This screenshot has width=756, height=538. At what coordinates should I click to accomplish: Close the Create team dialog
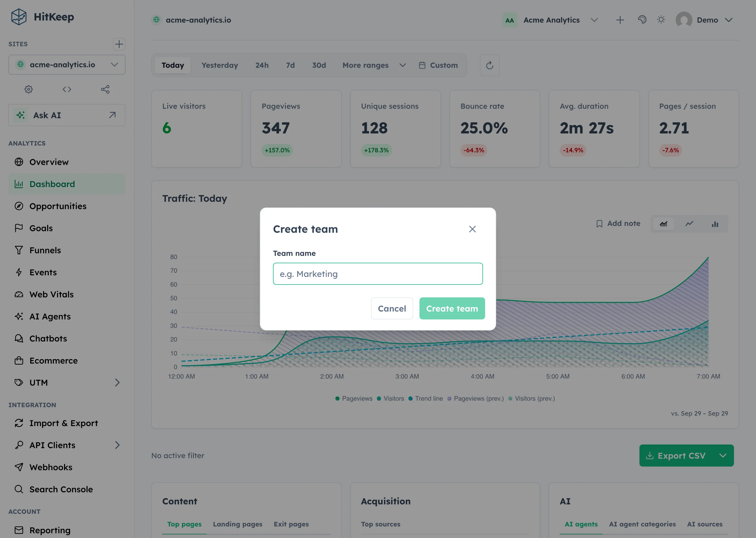click(x=472, y=229)
